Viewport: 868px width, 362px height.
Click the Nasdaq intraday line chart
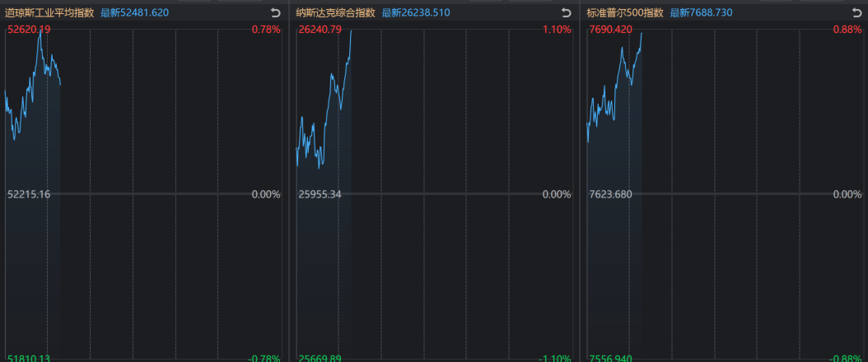pyautogui.click(x=434, y=194)
